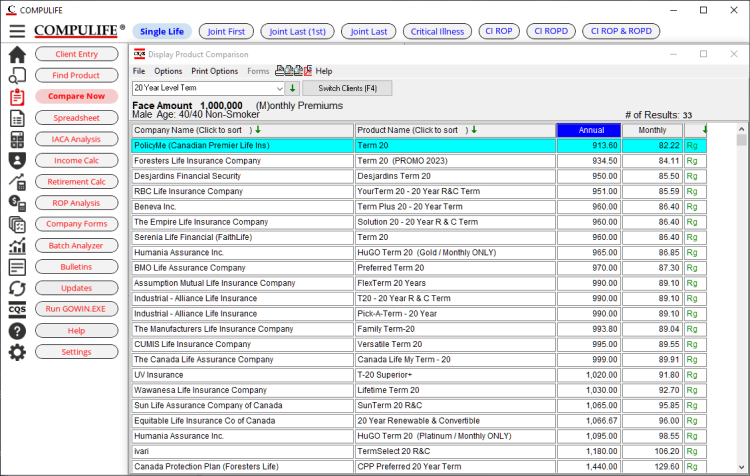Open the Spreadsheet button
The height and width of the screenshot is (476, 750).
pyautogui.click(x=77, y=118)
